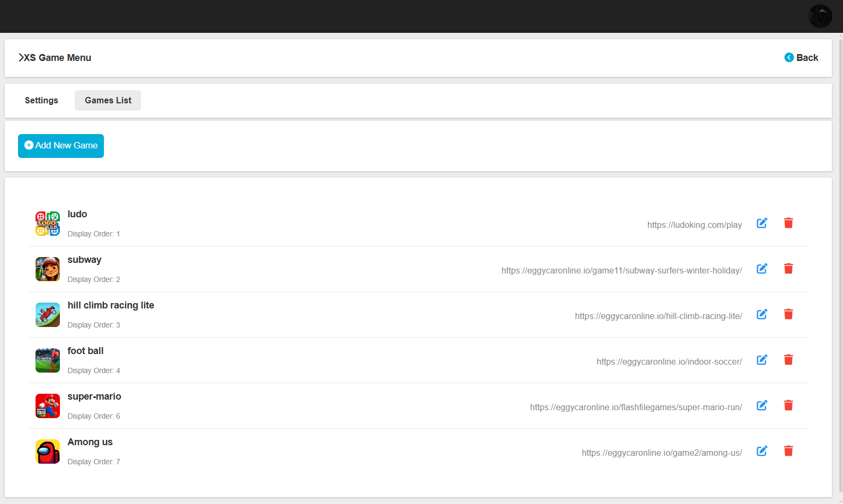Edit the Among us game entry

click(x=762, y=451)
